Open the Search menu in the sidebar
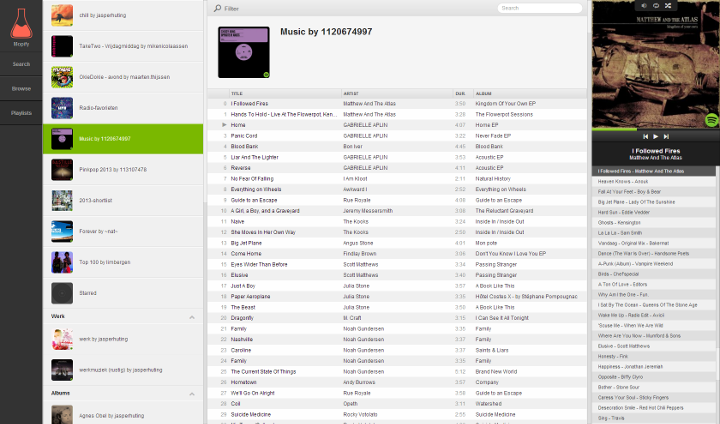 [21, 64]
